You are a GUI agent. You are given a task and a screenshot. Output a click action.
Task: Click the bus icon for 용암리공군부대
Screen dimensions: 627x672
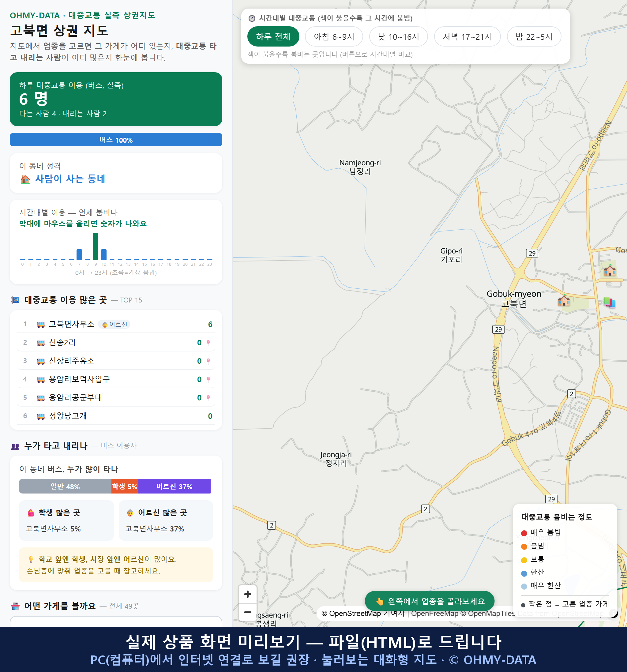click(x=40, y=398)
